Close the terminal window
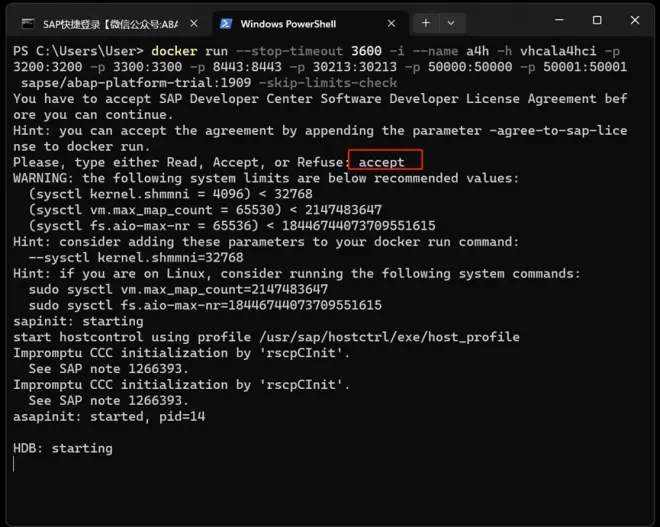This screenshot has height=527, width=660. (635, 20)
